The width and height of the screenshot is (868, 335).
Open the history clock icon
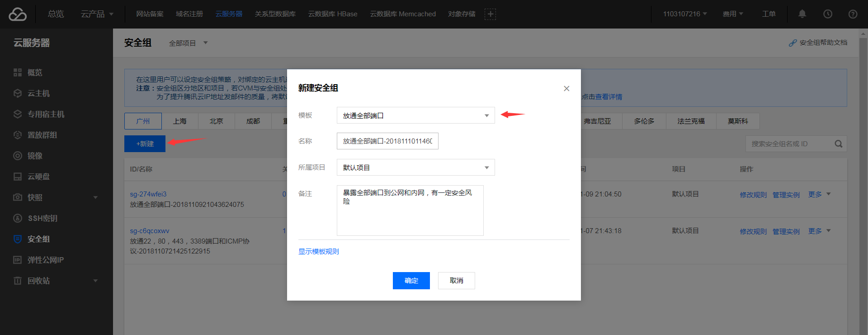pyautogui.click(x=828, y=14)
